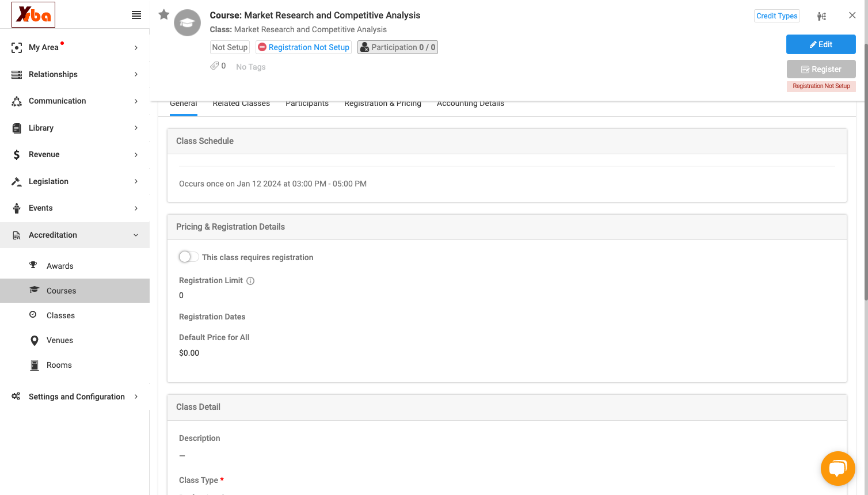The width and height of the screenshot is (868, 495).
Task: Click the Venues map pin icon
Action: 35,340
